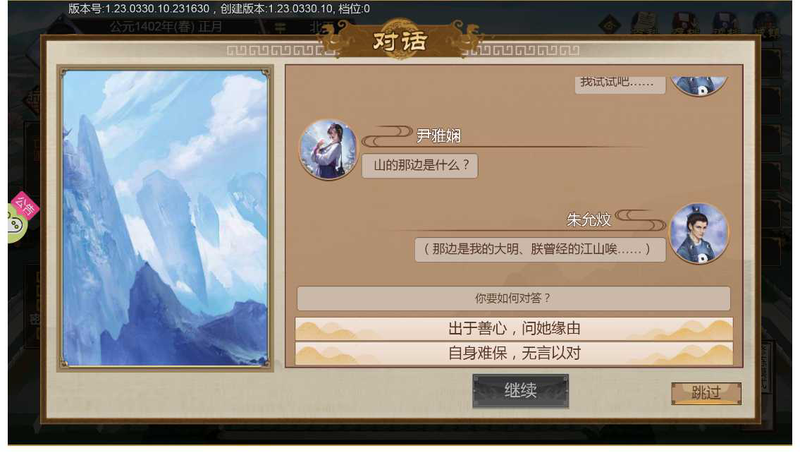Open the scroll document icon in top bar
This screenshot has height=453, width=800.
coord(644,24)
